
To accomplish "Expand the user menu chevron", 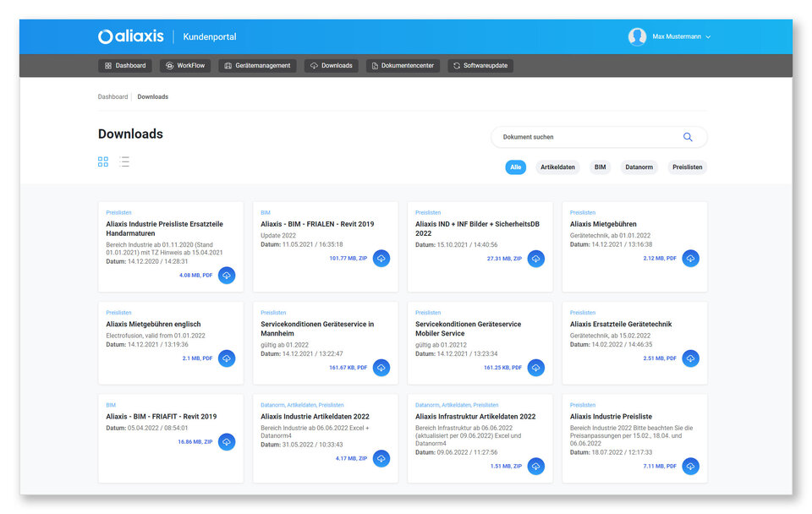I will click(x=708, y=37).
